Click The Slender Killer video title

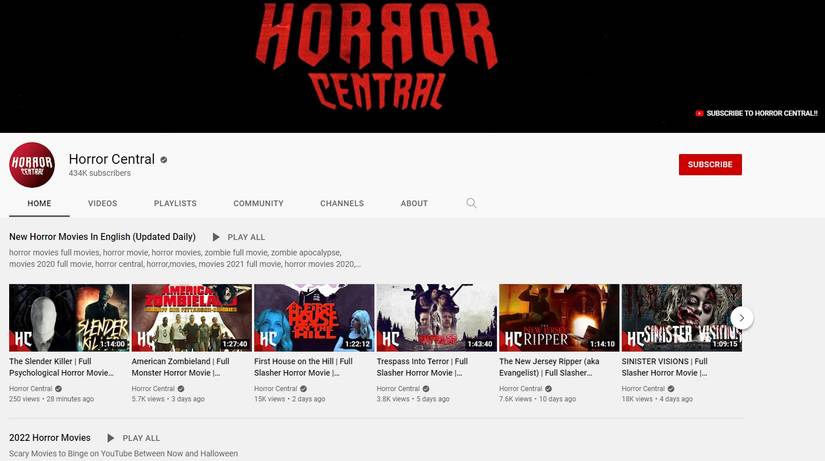tap(61, 367)
